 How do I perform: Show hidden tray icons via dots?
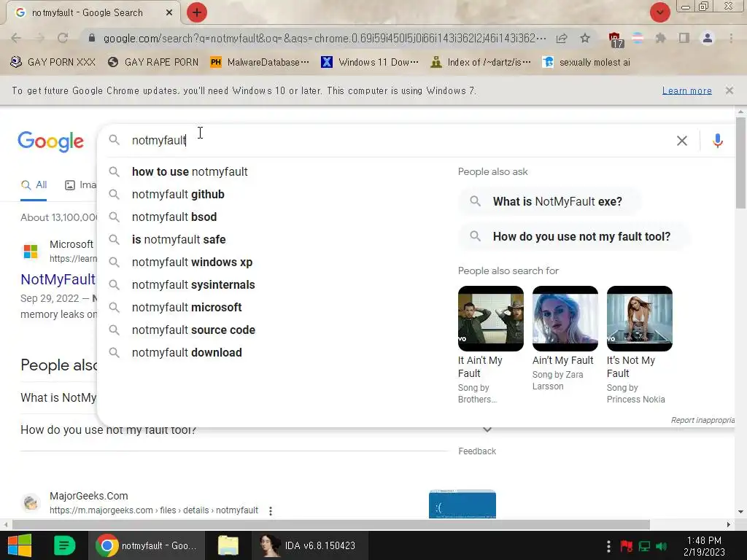pos(608,545)
